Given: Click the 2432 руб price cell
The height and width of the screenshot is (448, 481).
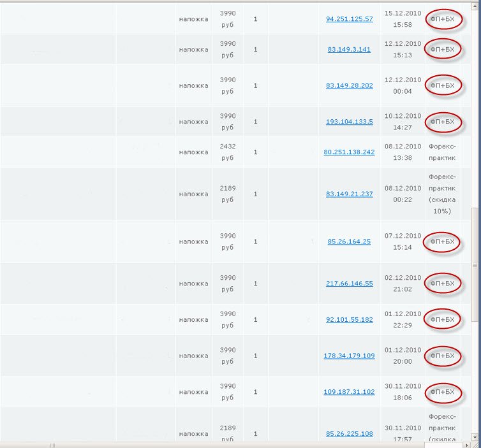Looking at the screenshot, I should (228, 152).
